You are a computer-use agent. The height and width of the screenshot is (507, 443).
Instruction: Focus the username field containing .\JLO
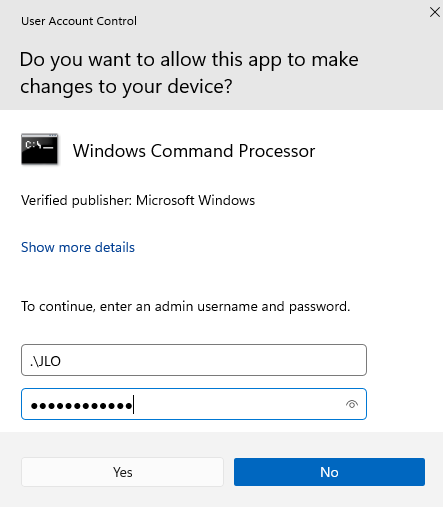(194, 360)
